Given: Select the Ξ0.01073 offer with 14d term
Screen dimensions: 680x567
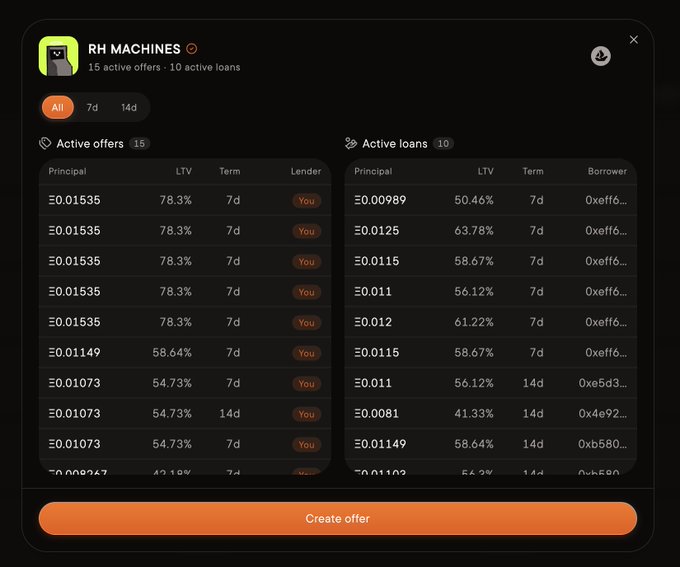Looking at the screenshot, I should pyautogui.click(x=185, y=413).
